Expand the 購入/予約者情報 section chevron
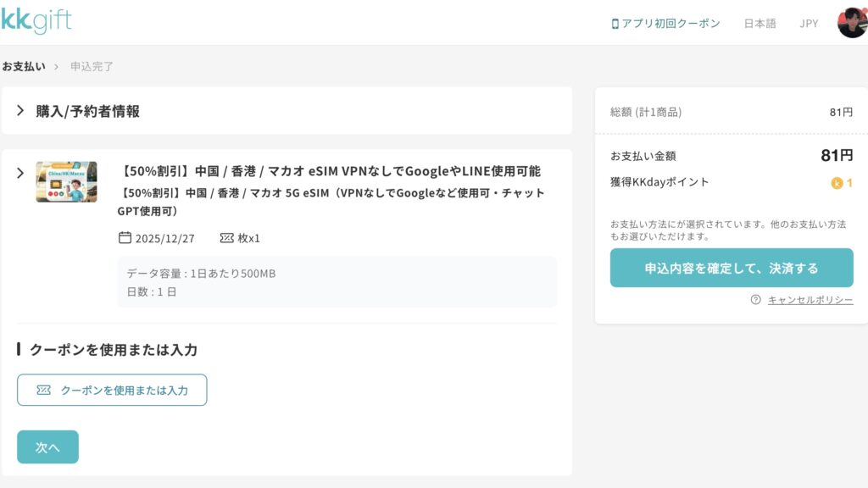 (20, 111)
